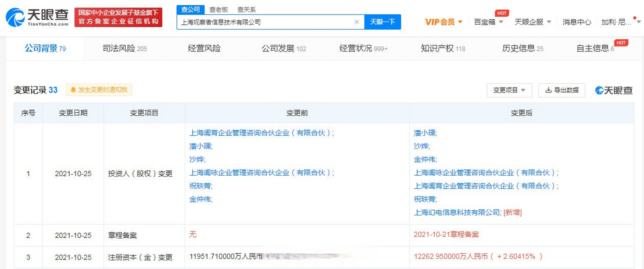644x269 pixels.
Task: Click 章程备案 change item in row 2
Action: tap(122, 235)
